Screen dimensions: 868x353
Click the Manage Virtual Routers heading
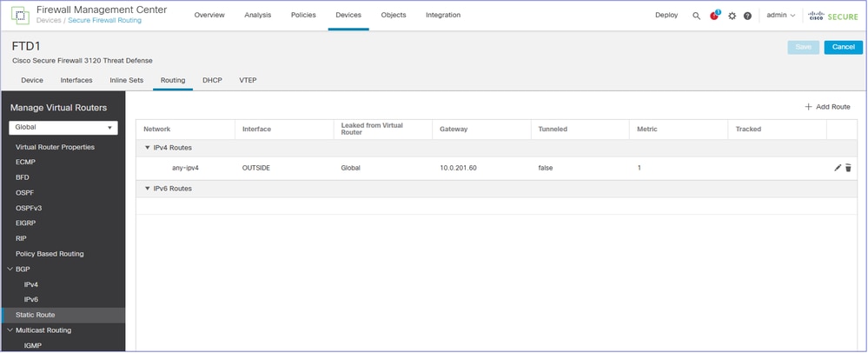[59, 108]
